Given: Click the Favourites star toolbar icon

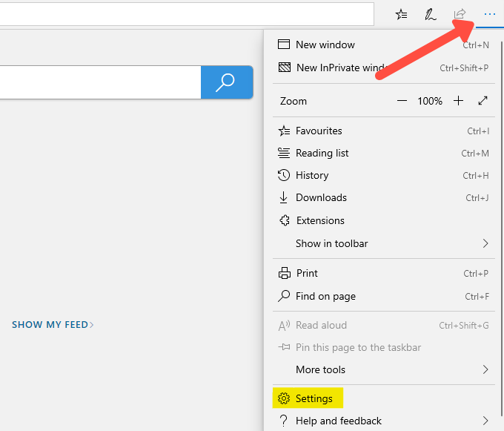Looking at the screenshot, I should click(x=401, y=14).
